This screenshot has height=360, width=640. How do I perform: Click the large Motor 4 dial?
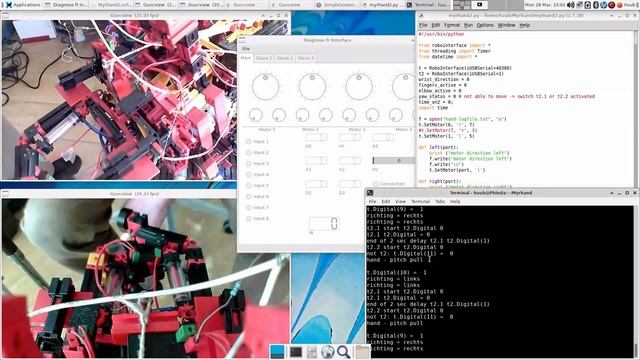[x=404, y=87]
